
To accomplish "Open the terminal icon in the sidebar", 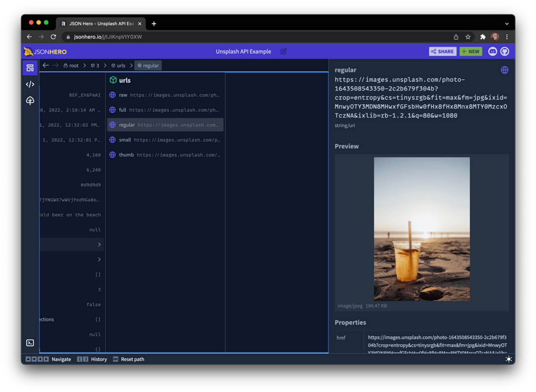I will click(30, 343).
